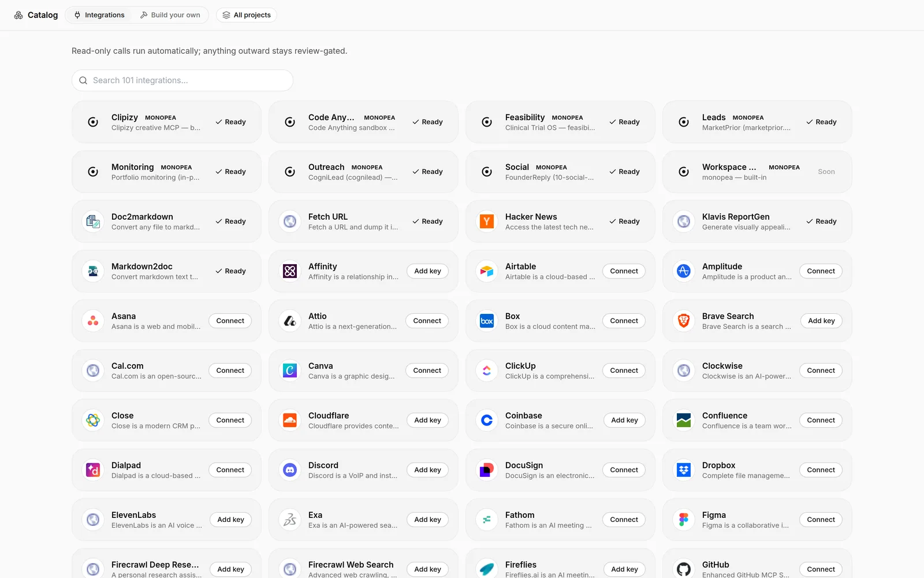Click the Figma logo icon
This screenshot has height=578, width=924.
click(684, 520)
